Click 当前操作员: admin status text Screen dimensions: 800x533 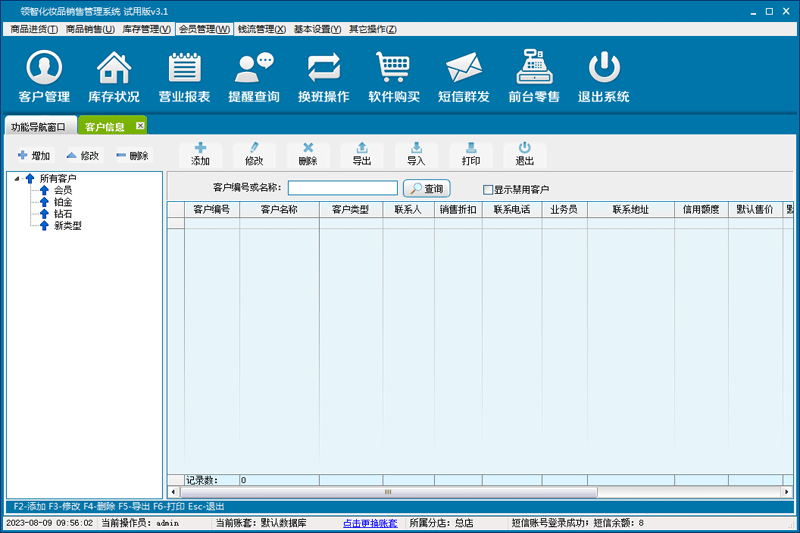(140, 523)
